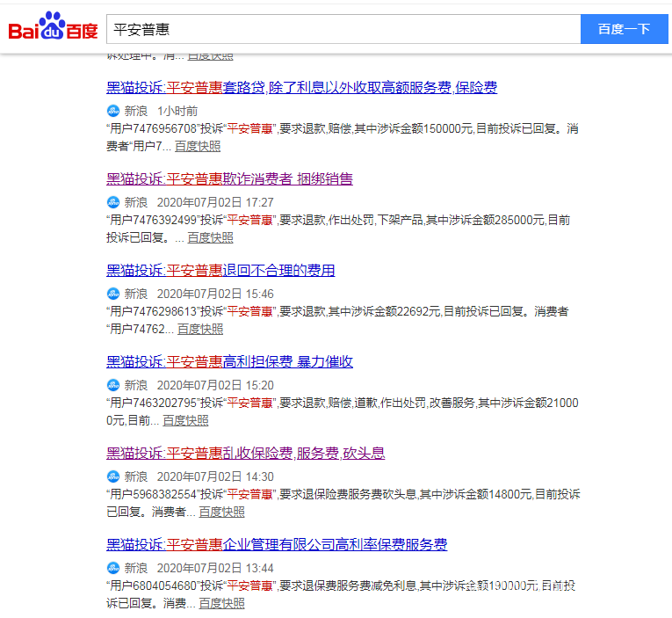Image resolution: width=672 pixels, height=618 pixels.
Task: Click Sina icon beside 17:27 result
Action: point(113,202)
